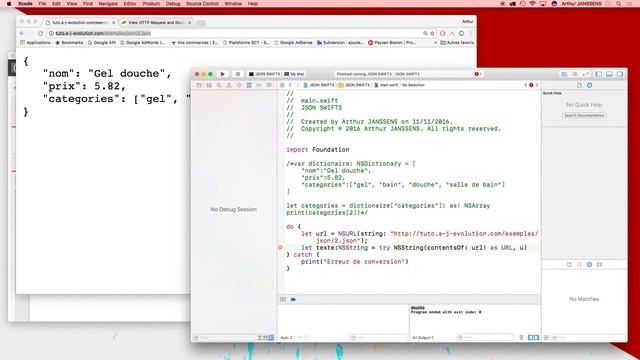Open the related items grid menu

[x=282, y=85]
